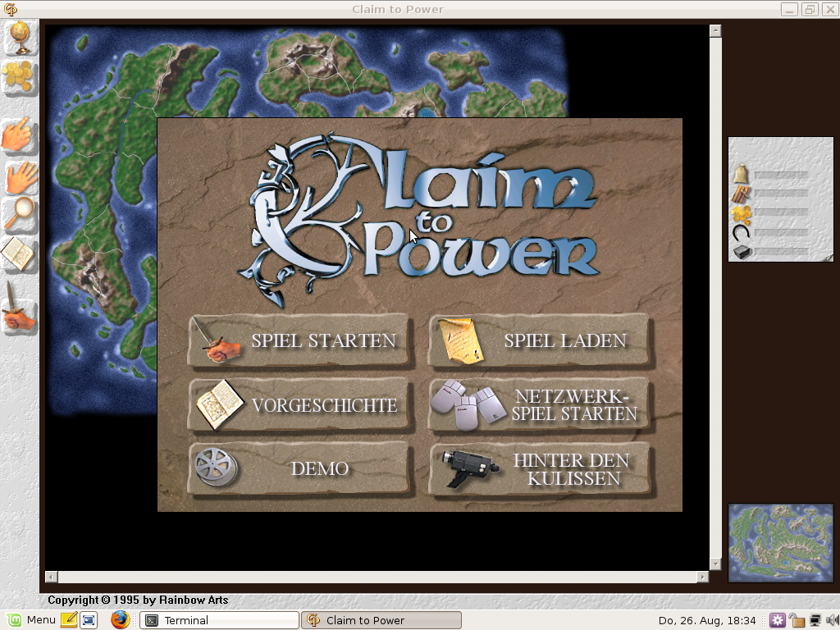
Task: Click the bell resource icon
Action: pyautogui.click(x=741, y=174)
